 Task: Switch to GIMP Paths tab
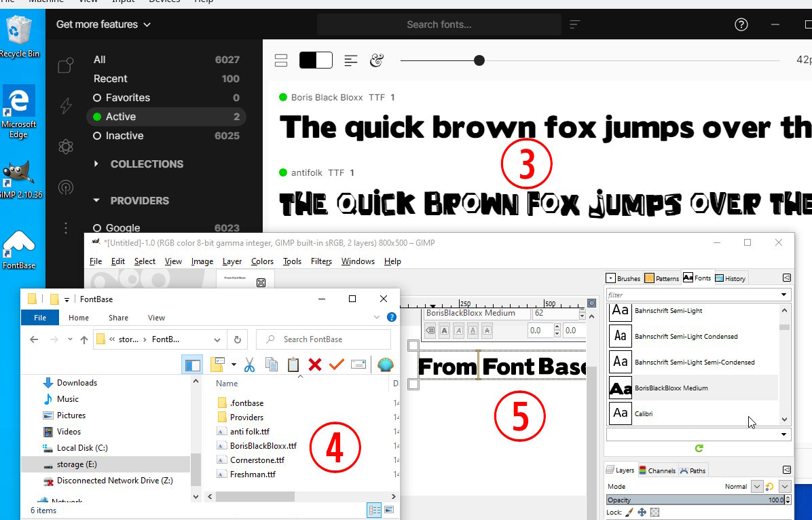[x=693, y=470]
